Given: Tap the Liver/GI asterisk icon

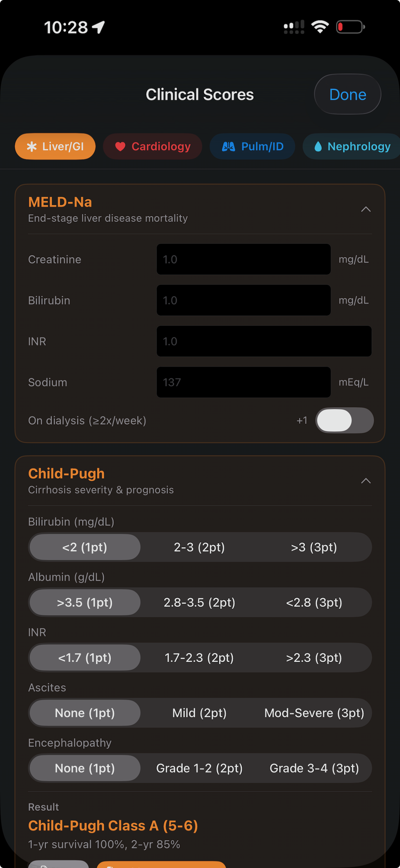Looking at the screenshot, I should (x=32, y=147).
